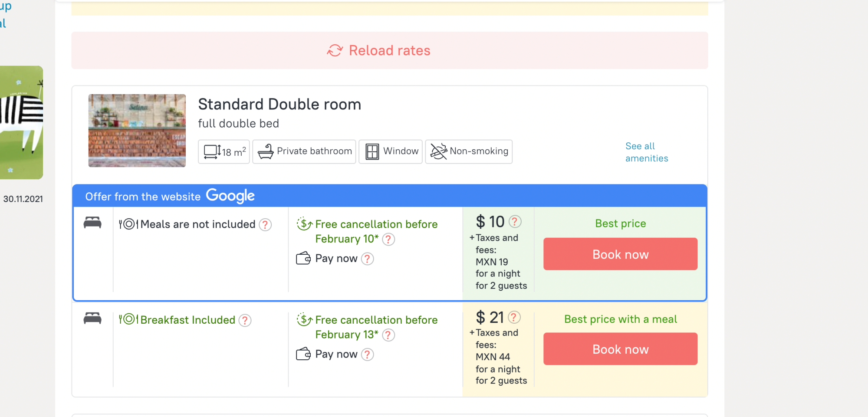
Task: Open the Standard Double room photo thumbnail
Action: (137, 131)
